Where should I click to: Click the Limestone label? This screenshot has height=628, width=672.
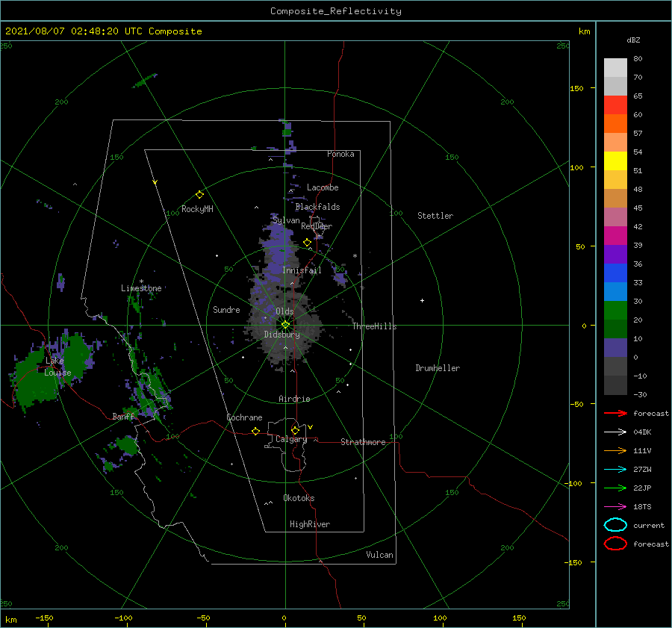(x=141, y=288)
